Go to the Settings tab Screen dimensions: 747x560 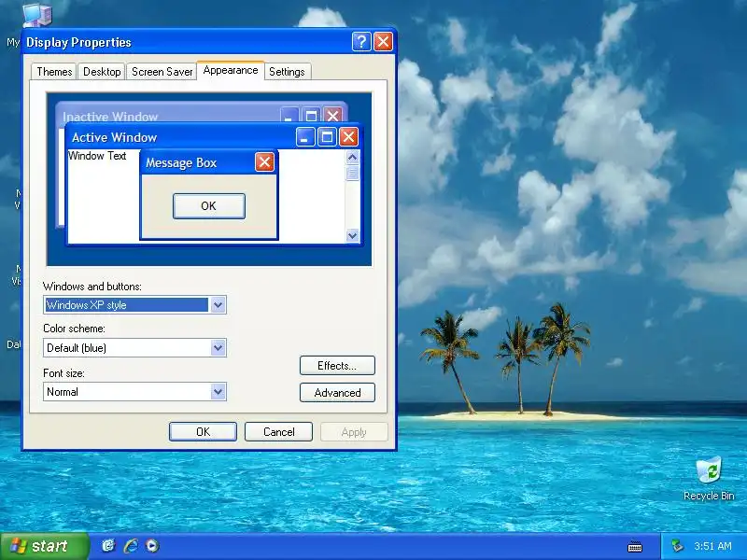tap(287, 72)
